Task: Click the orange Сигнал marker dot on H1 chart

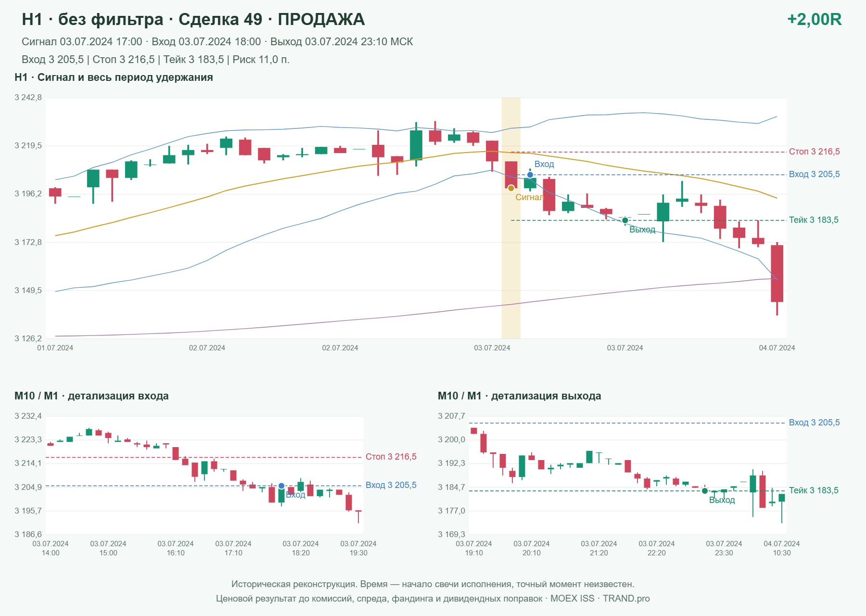Action: pos(511,188)
